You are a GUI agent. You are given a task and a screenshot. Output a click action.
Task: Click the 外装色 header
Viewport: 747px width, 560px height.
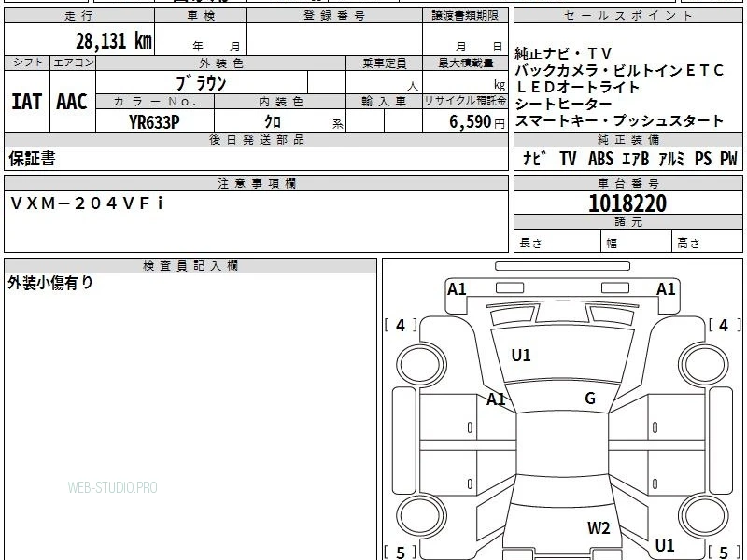click(x=221, y=63)
